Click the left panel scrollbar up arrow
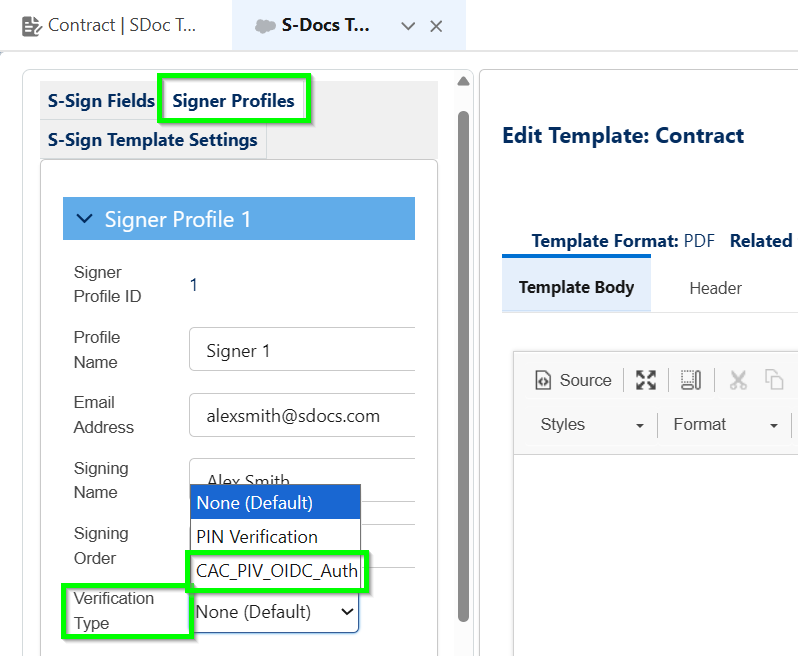This screenshot has width=798, height=656. [463, 81]
